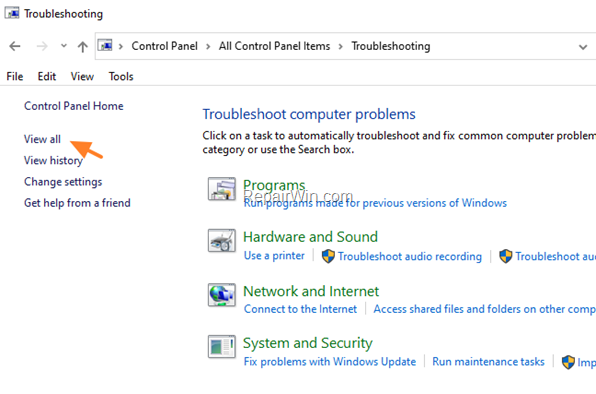Click the address bar Control Panel icon
This screenshot has width=596, height=394.
point(105,46)
